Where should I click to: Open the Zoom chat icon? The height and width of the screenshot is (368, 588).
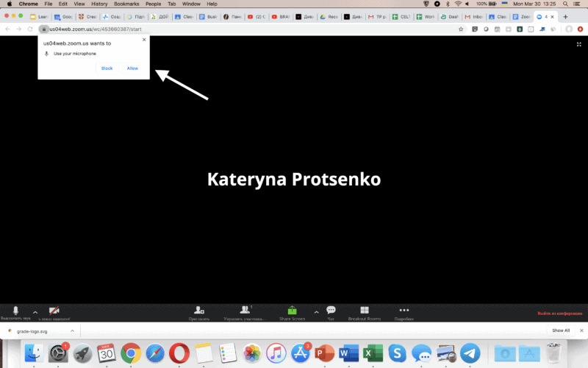coord(331,311)
